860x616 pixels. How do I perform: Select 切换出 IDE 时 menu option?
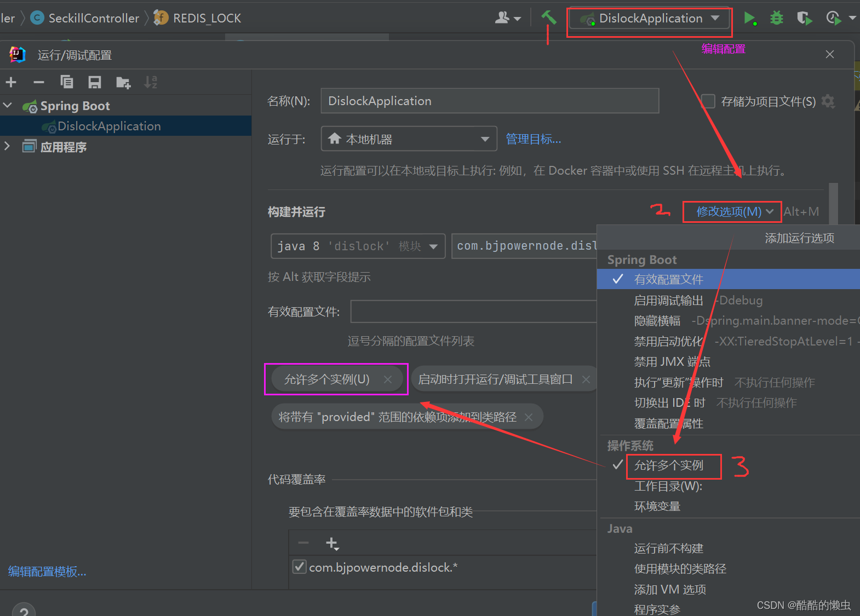tap(728, 403)
